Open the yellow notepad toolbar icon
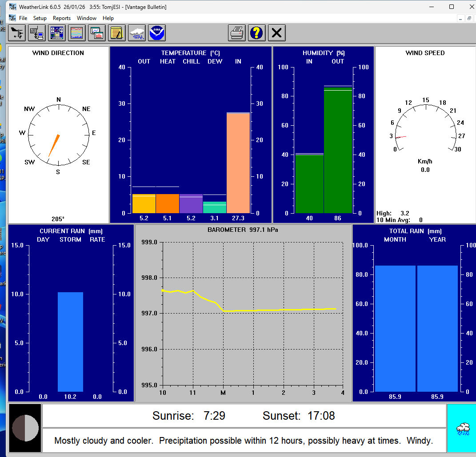The width and height of the screenshot is (476, 457). (x=116, y=33)
